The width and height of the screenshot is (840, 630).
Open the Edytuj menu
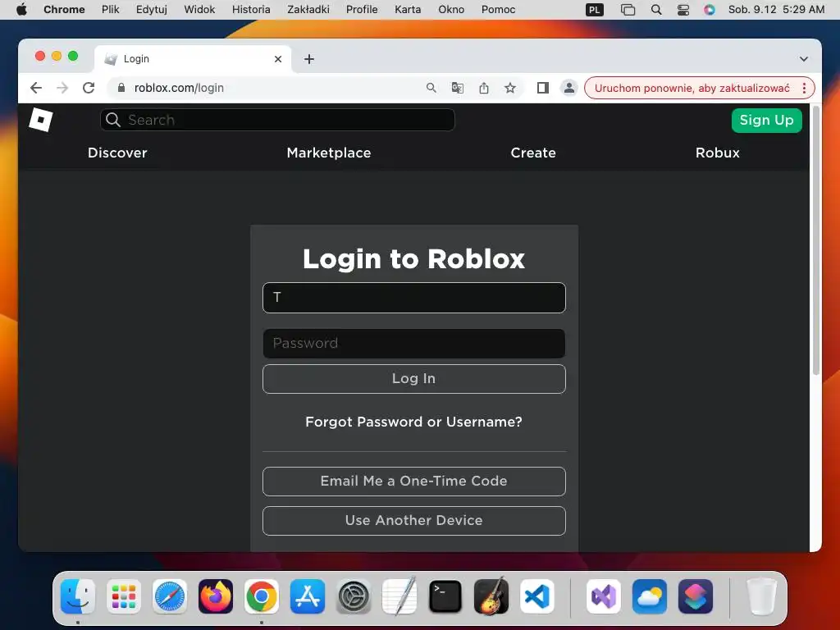pos(152,10)
